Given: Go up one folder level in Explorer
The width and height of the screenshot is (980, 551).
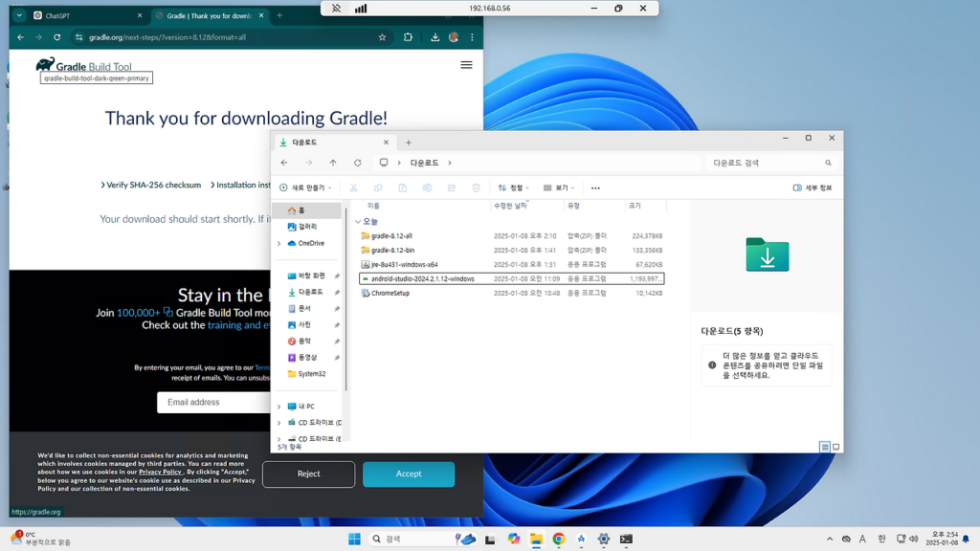Looking at the screenshot, I should (x=333, y=163).
